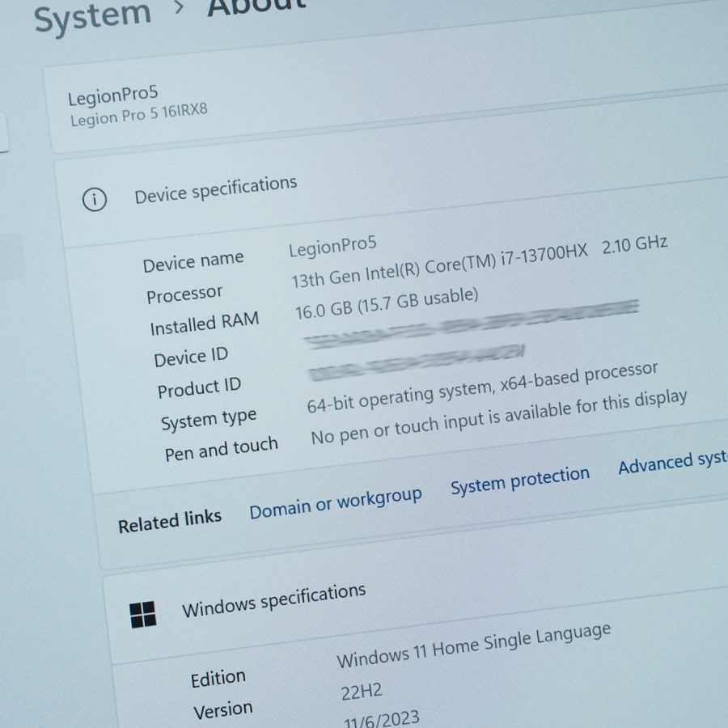Click the breadcrumb chevron after System
This screenshot has width=728, height=728.
tap(180, 7)
